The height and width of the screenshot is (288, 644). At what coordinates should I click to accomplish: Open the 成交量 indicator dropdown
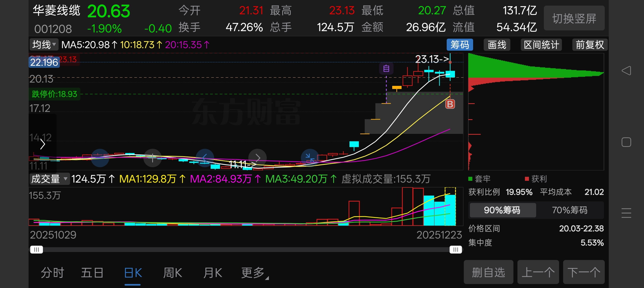click(50, 179)
